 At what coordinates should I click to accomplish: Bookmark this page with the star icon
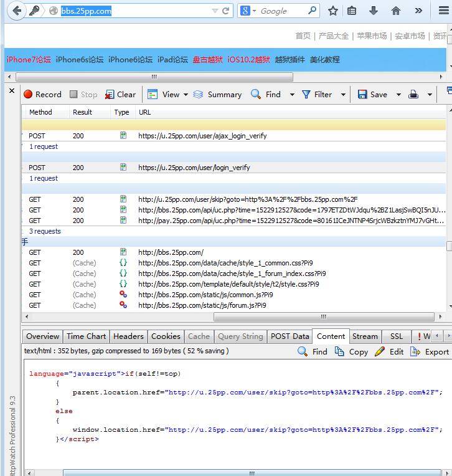pyautogui.click(x=333, y=11)
